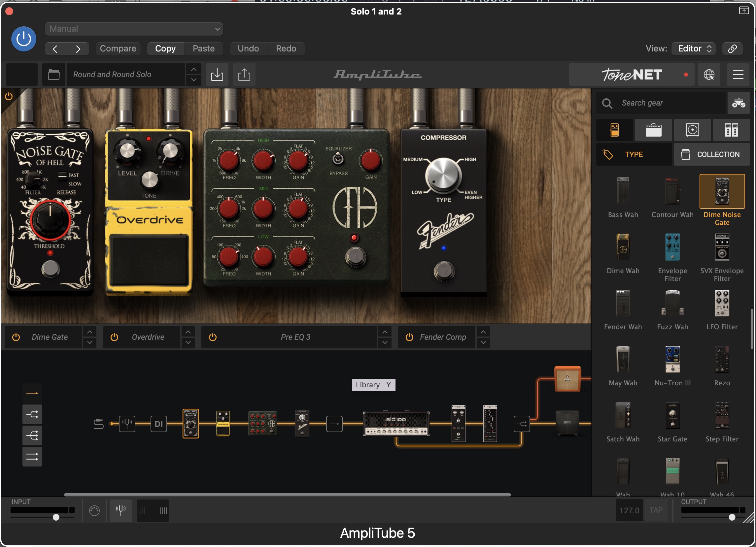Open the preset browser folder icon
The height and width of the screenshot is (547, 756).
point(54,75)
